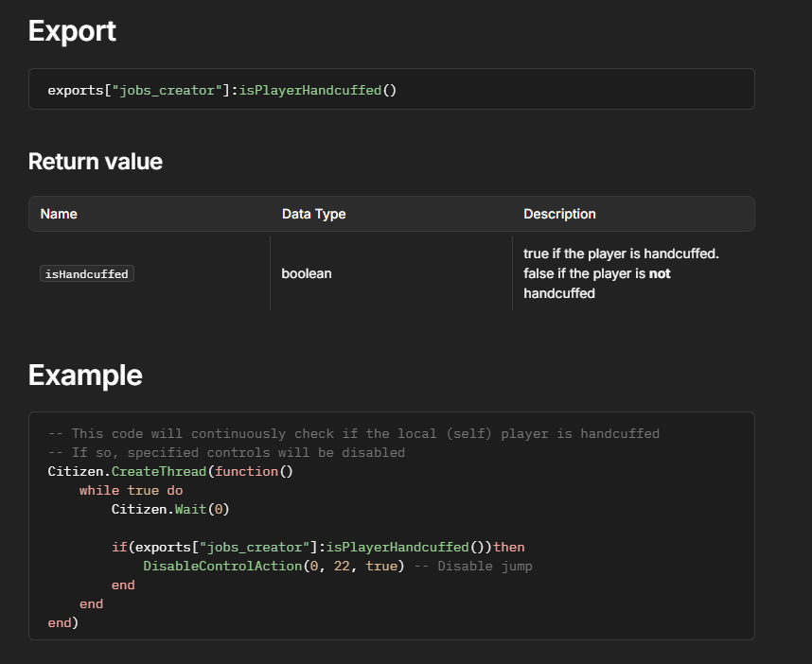812x664 pixels.
Task: Click the bold "not" word in description
Action: point(660,273)
